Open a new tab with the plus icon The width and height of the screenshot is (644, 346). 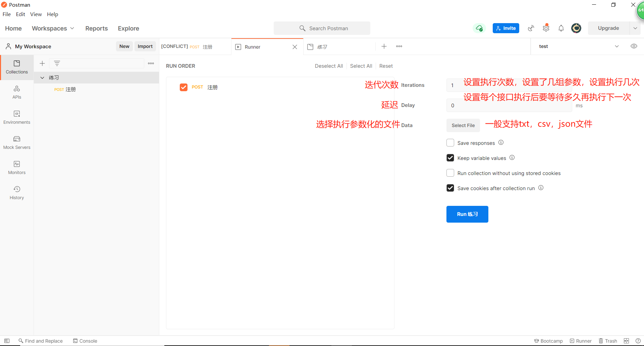coord(384,46)
